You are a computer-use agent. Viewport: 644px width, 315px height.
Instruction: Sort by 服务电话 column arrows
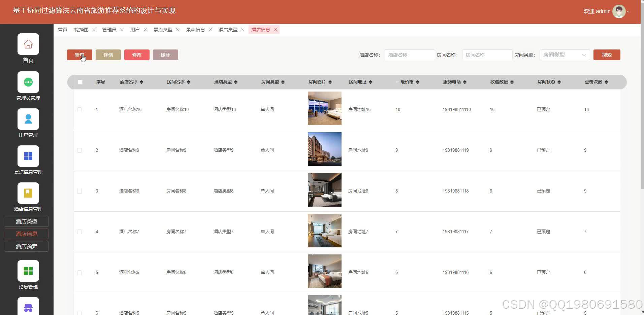click(x=465, y=82)
